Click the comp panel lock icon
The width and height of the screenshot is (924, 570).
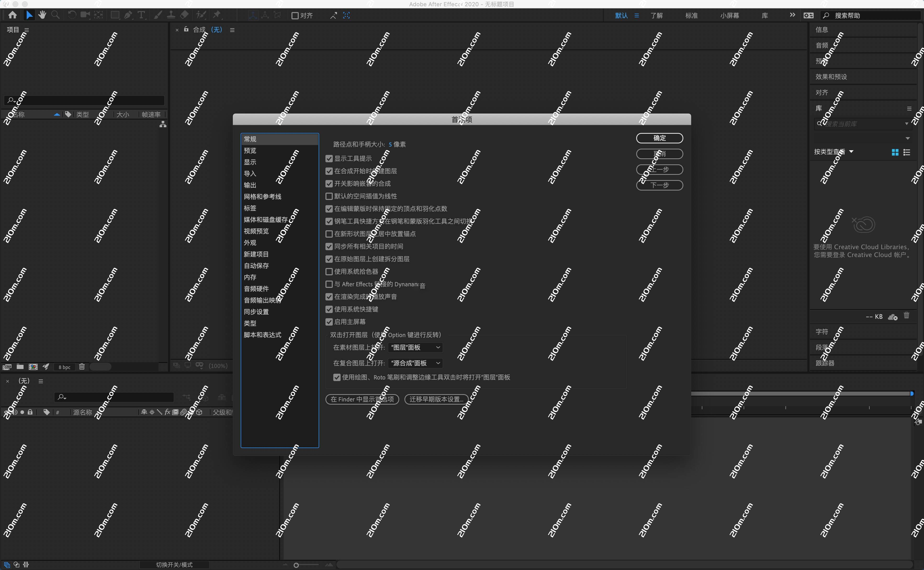coord(186,29)
